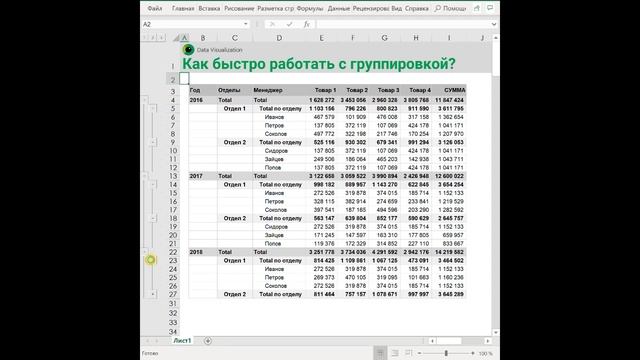
Task: Click the formula bar input field
Action: point(403,24)
